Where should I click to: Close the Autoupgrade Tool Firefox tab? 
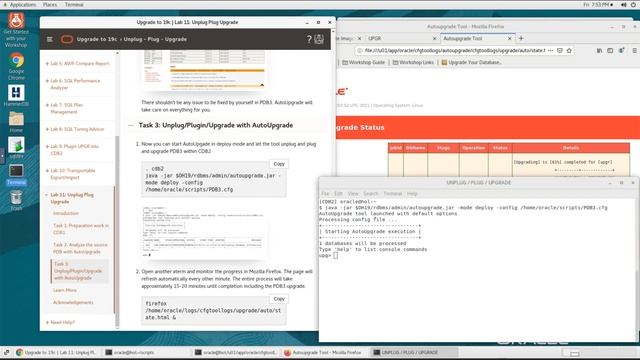[509, 38]
